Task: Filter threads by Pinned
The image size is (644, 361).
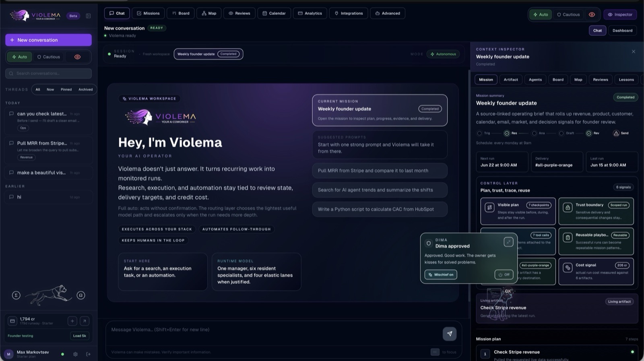Action: point(66,90)
